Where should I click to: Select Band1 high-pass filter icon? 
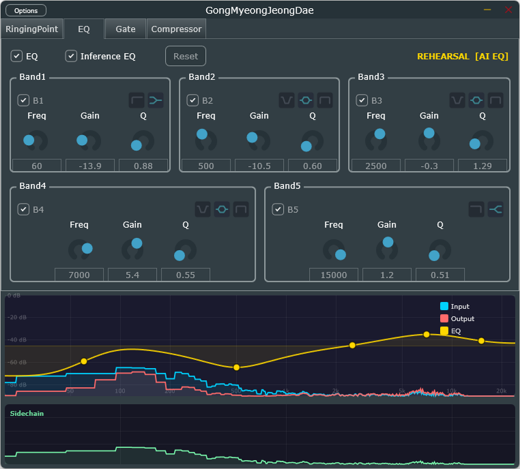pos(136,100)
